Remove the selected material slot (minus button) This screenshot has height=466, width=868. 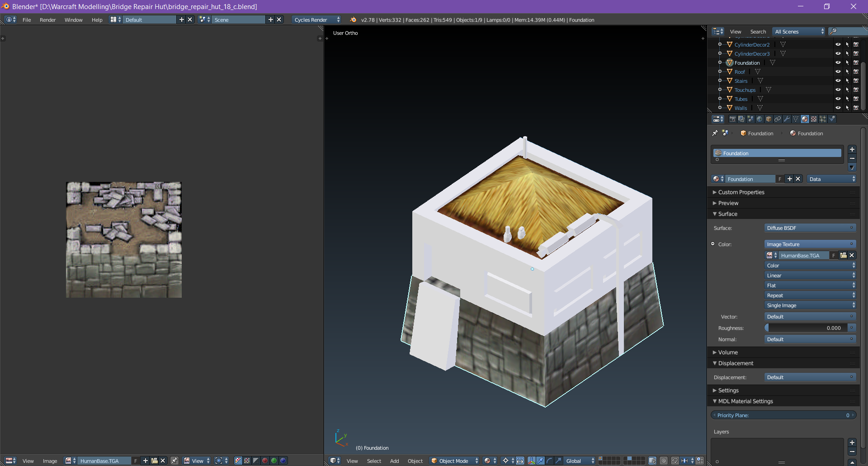tap(852, 158)
